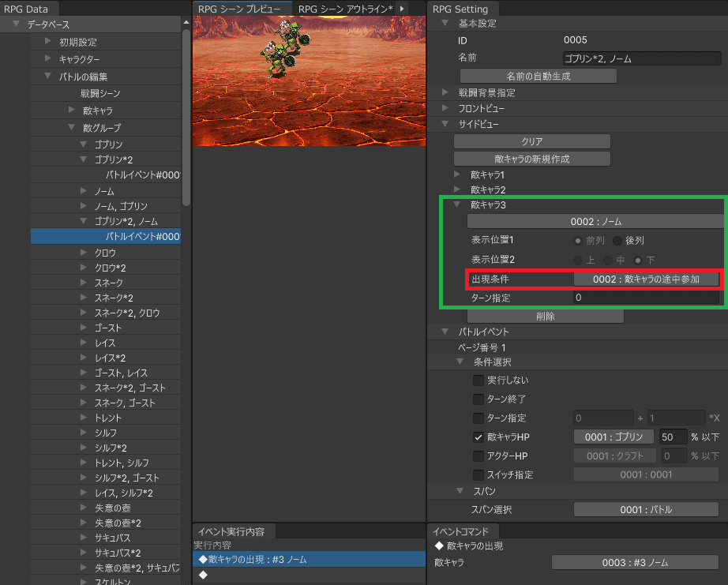Viewport: 728px width, 585px height.
Task: Enable the 実行しない checkbox
Action: 478,381
